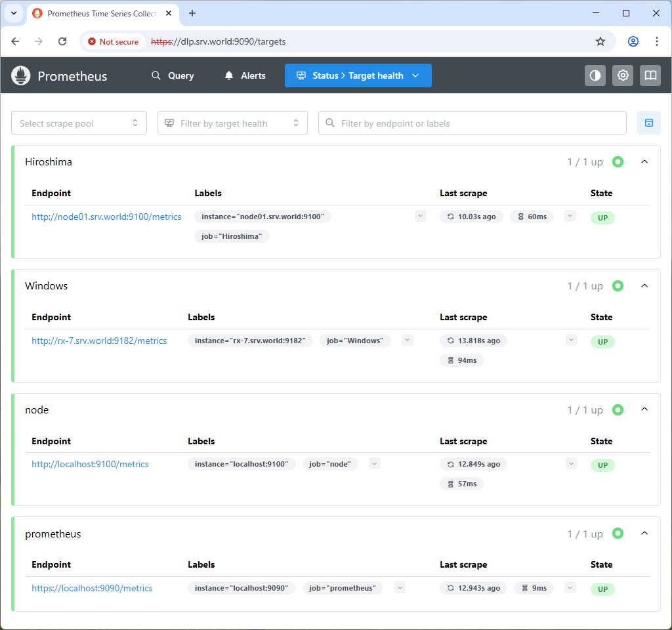Screen dimensions: 672x630
Task: Collapse the Hiroshima scrape pool
Action: tap(644, 162)
